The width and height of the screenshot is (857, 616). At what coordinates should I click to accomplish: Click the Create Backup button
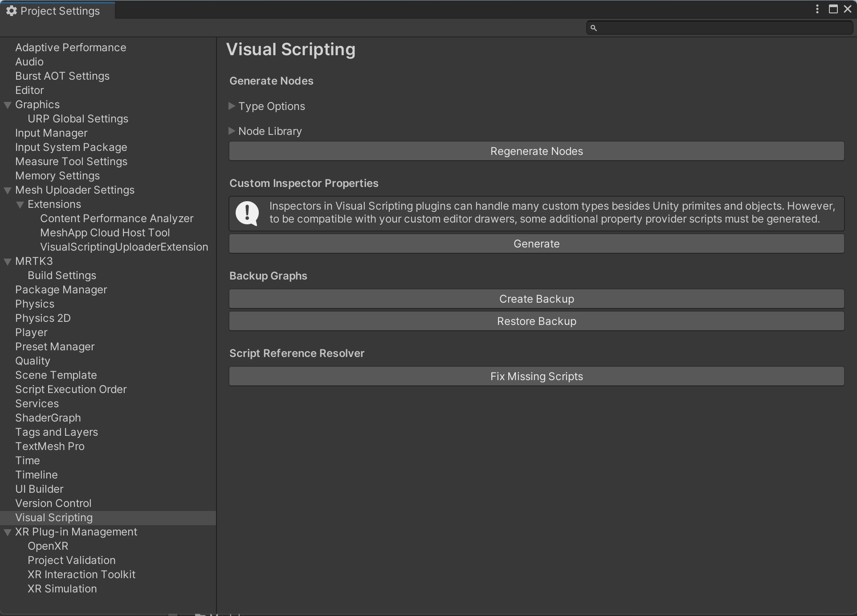537,298
